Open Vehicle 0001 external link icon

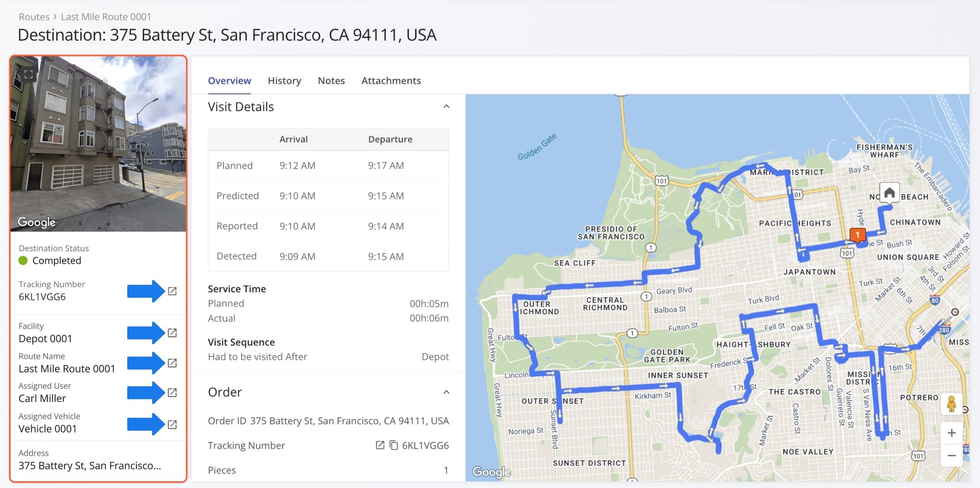tap(172, 424)
